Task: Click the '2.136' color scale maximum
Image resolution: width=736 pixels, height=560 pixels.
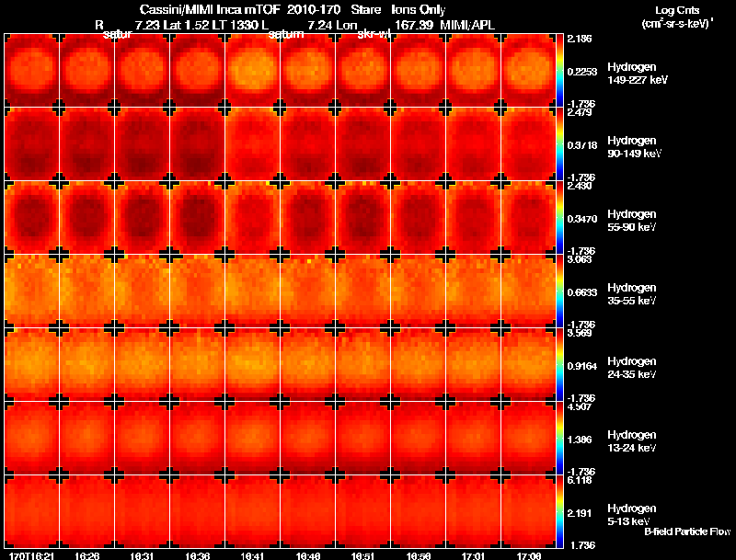Action: point(580,39)
